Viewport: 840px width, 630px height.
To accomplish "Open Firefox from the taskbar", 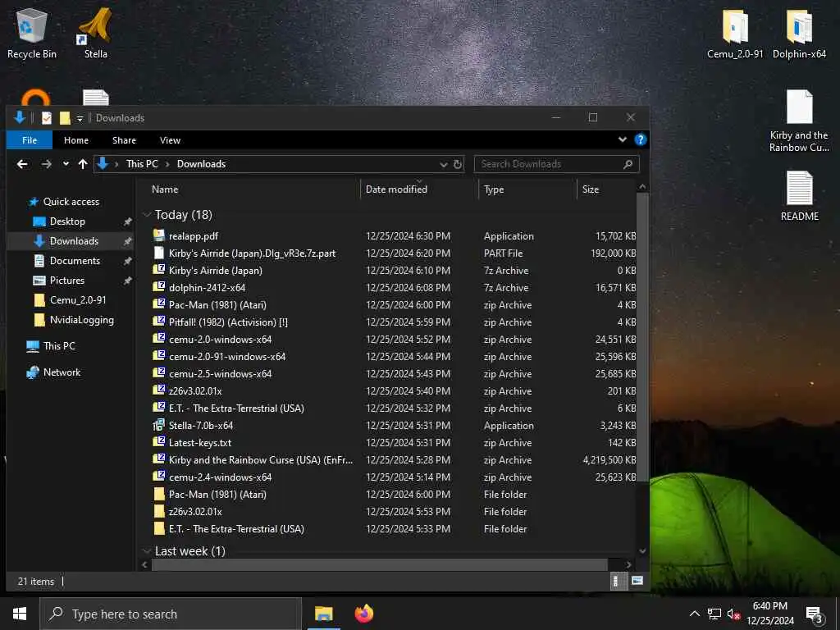I will click(364, 614).
